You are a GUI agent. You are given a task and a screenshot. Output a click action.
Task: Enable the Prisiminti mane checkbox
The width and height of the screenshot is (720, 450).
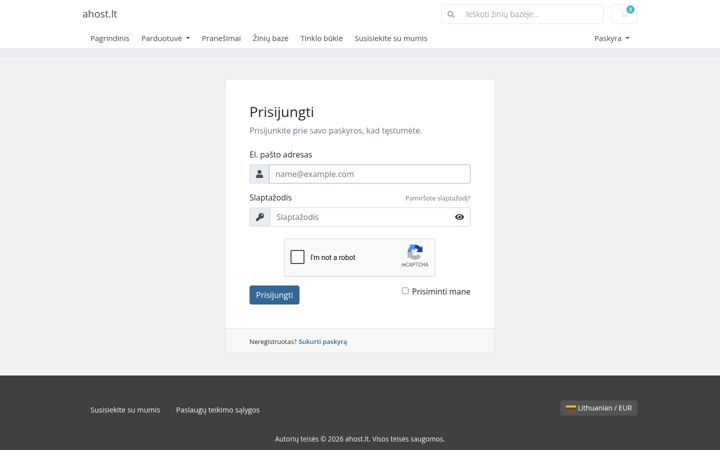405,291
